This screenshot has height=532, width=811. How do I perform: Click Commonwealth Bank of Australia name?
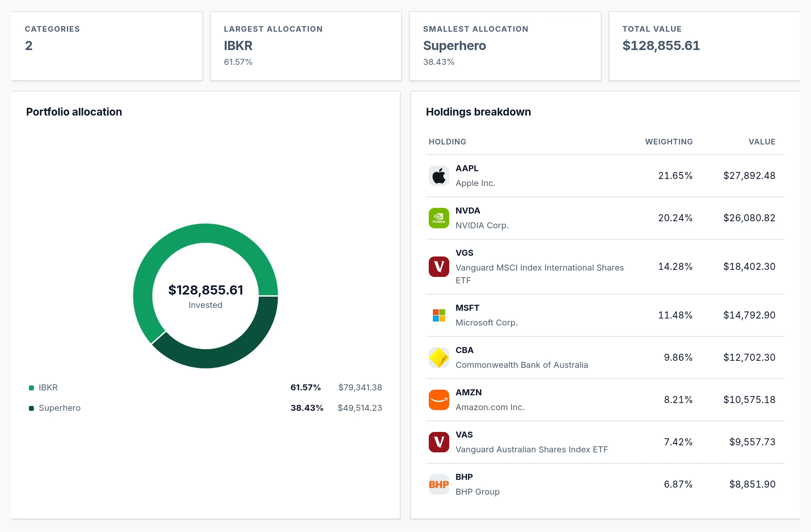tap(522, 365)
